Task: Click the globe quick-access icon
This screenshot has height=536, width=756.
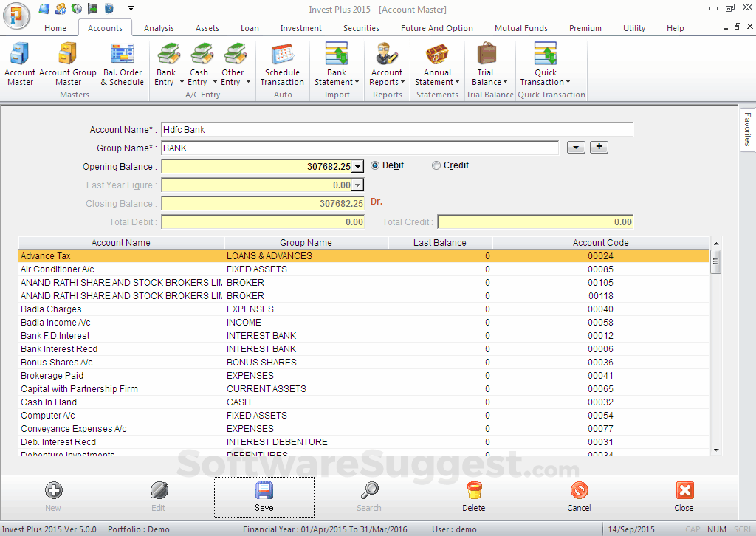Action: (x=76, y=8)
